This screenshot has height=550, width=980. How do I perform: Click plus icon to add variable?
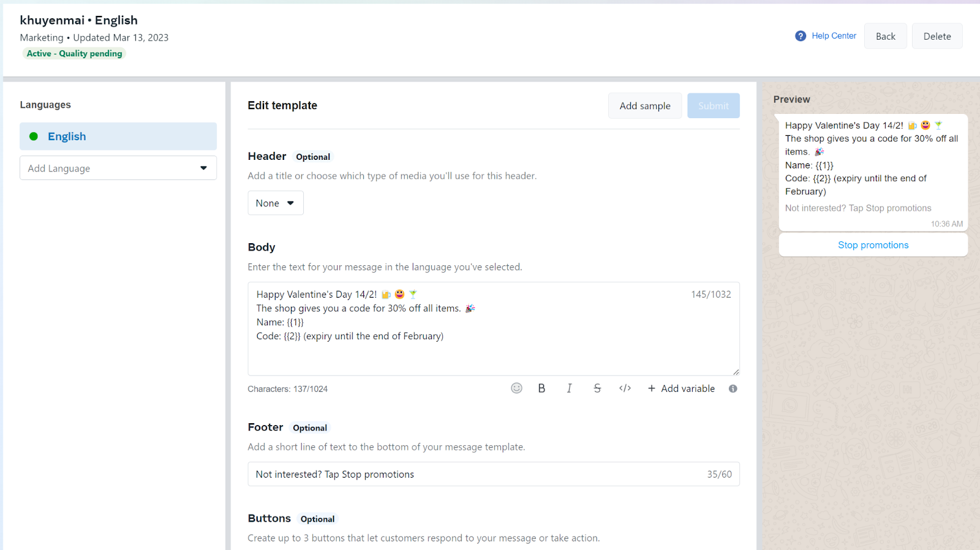pyautogui.click(x=652, y=388)
